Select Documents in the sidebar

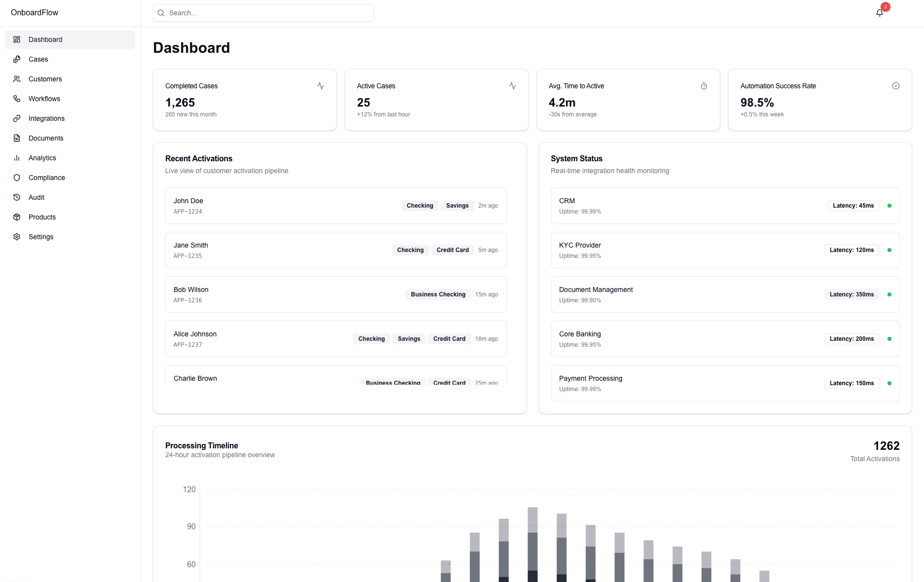pyautogui.click(x=70, y=138)
